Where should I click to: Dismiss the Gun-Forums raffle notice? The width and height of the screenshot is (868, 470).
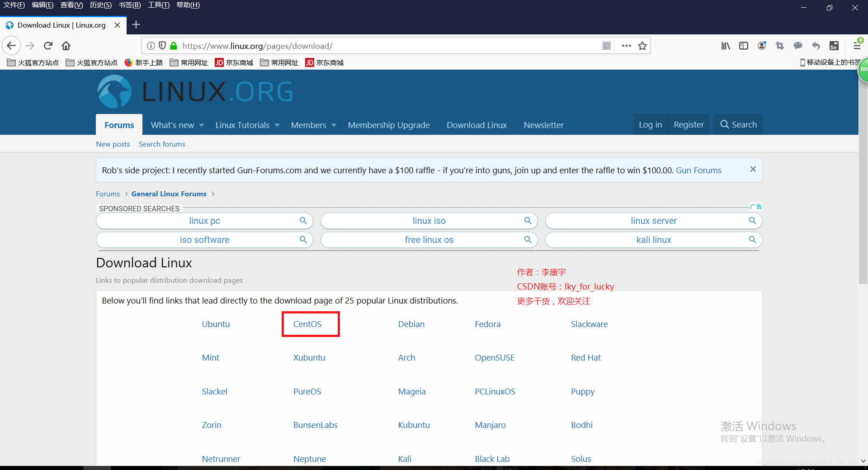tap(753, 169)
